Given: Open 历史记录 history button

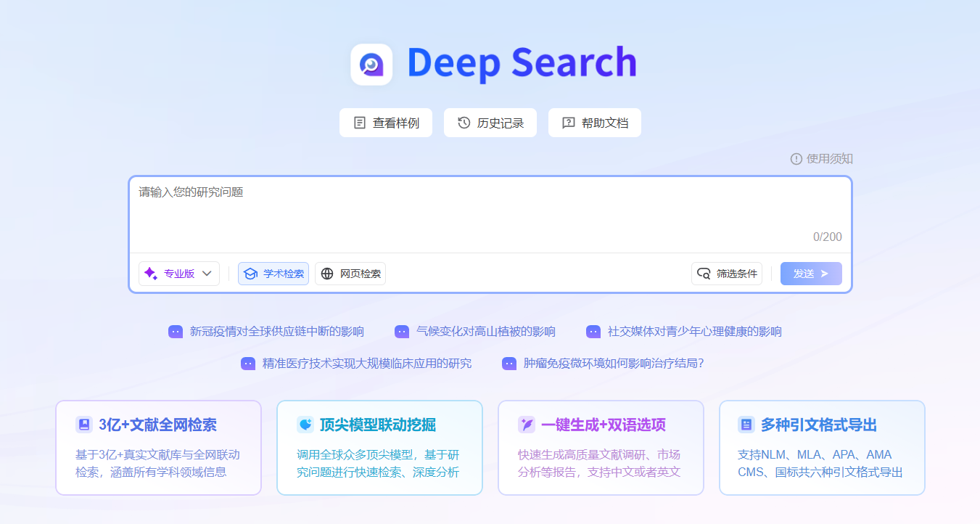Looking at the screenshot, I should click(490, 123).
